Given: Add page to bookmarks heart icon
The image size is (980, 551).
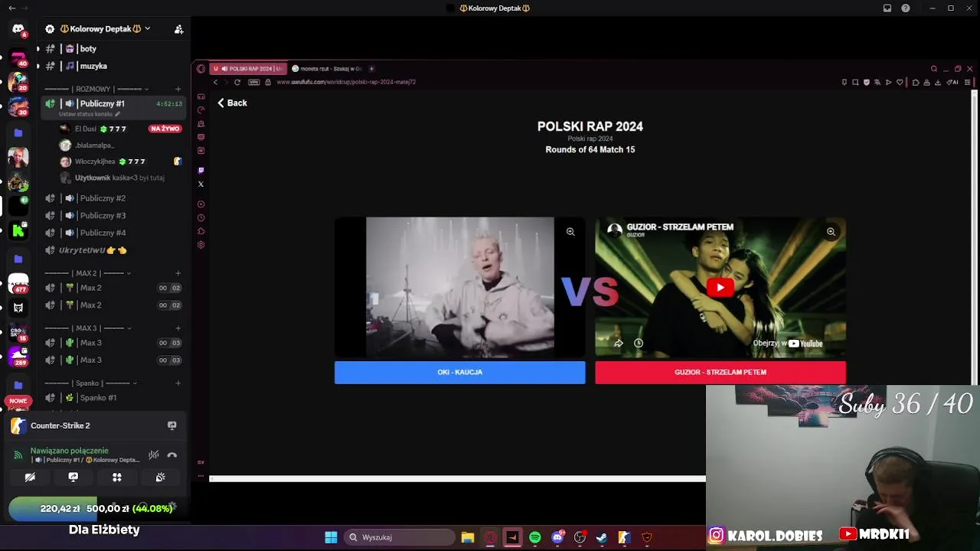Looking at the screenshot, I should point(900,82).
